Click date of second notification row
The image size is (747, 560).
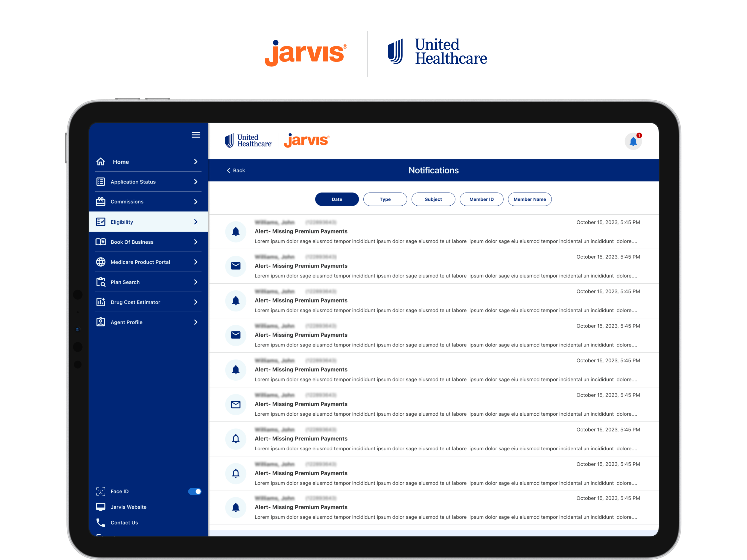[608, 257]
